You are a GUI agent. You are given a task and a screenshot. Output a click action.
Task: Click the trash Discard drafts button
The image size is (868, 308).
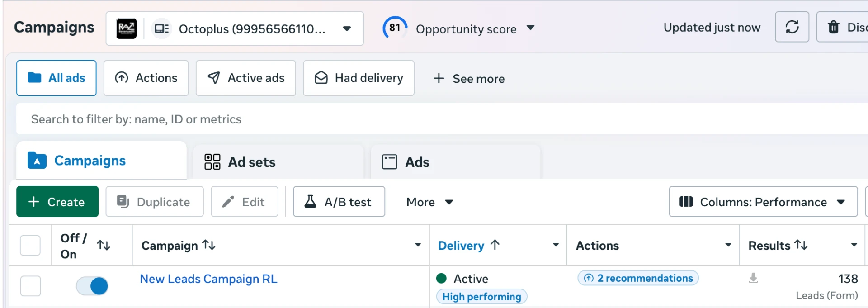842,27
